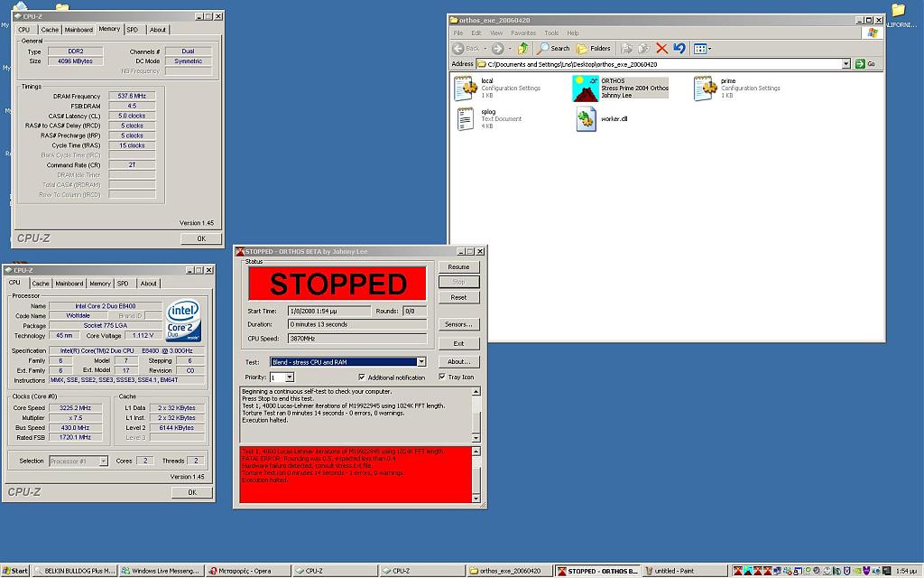Select the ORTHOS application file icon
The width and height of the screenshot is (924, 578).
click(x=585, y=89)
